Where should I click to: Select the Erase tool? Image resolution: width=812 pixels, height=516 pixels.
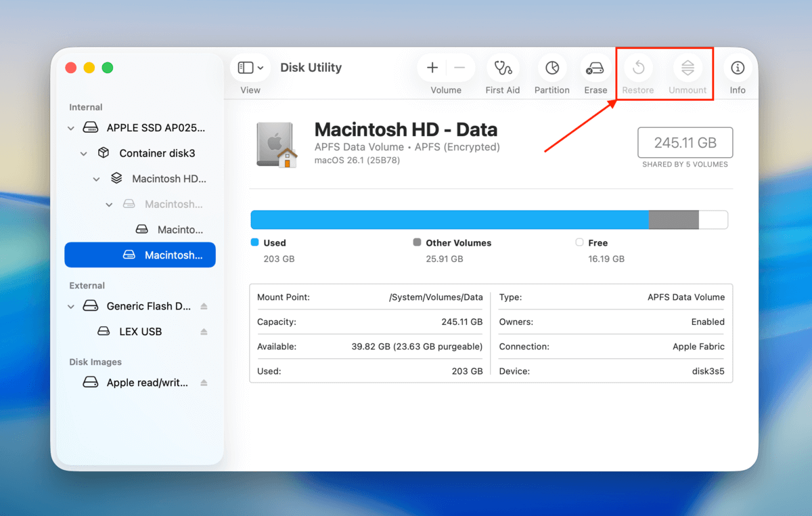click(595, 68)
